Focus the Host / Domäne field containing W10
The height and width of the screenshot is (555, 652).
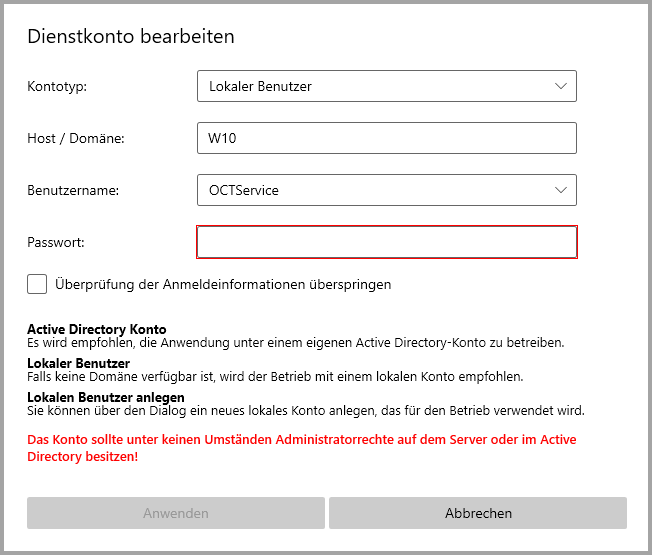(x=387, y=138)
